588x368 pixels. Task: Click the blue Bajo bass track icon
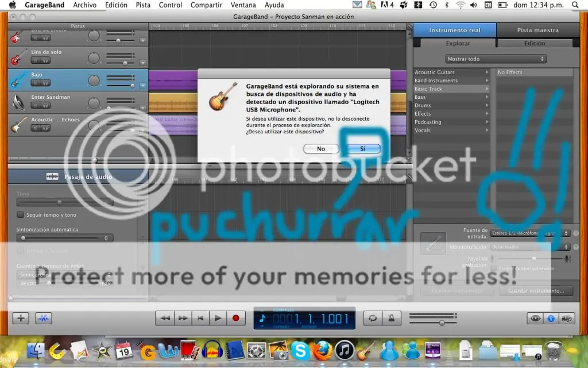(18, 79)
